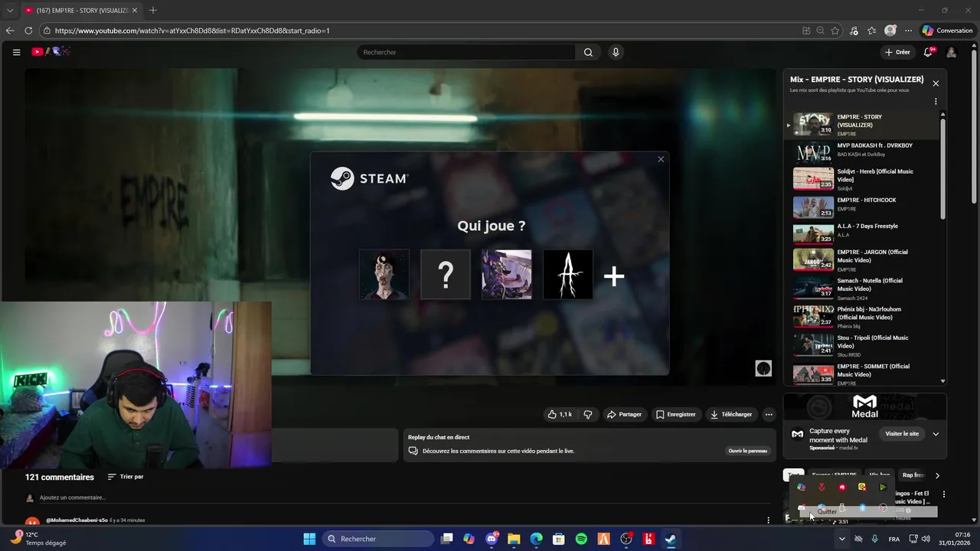
Task: Play Soldjvt - Hereb Official Music Video
Action: [861, 179]
